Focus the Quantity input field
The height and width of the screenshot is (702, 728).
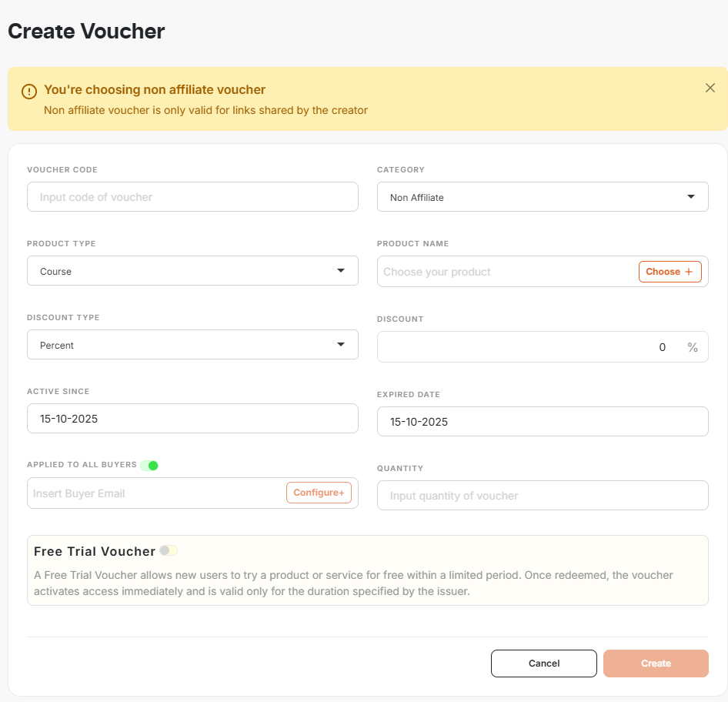[x=543, y=496]
